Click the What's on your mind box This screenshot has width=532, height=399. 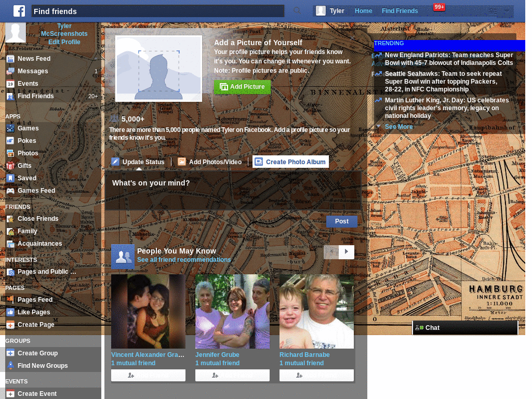click(x=232, y=190)
